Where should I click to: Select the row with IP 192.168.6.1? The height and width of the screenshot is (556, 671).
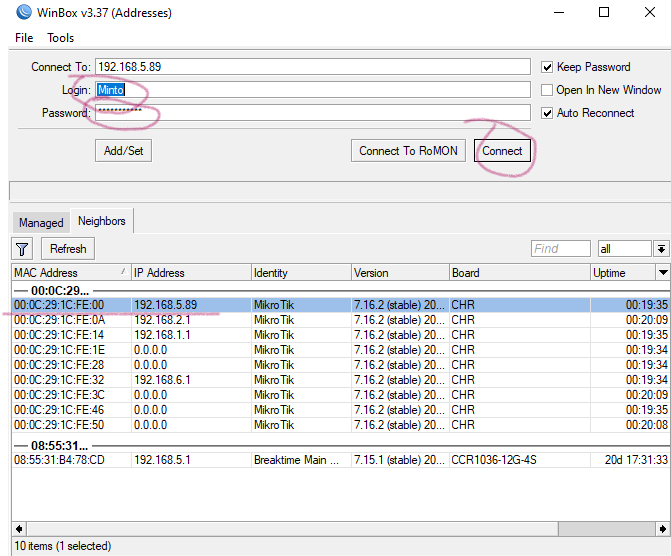coord(340,380)
